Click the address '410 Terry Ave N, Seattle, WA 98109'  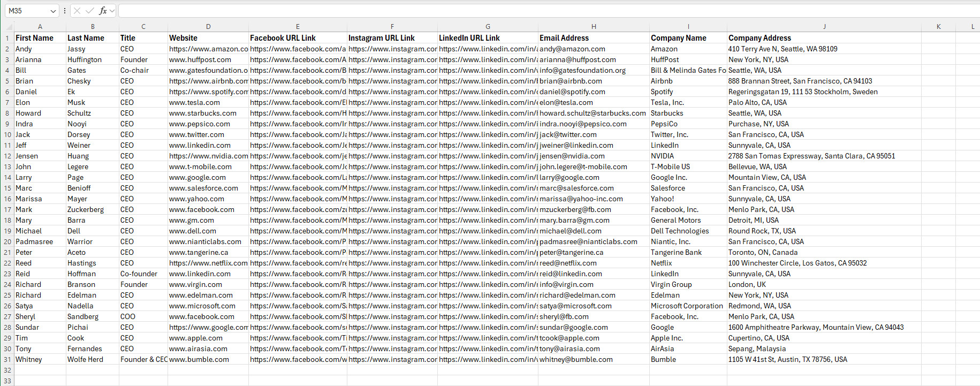click(x=783, y=49)
